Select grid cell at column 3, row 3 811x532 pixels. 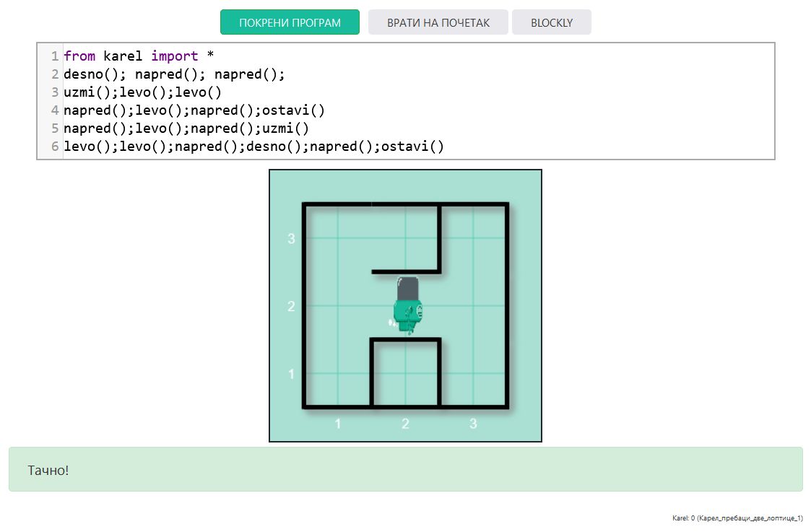pyautogui.click(x=473, y=238)
